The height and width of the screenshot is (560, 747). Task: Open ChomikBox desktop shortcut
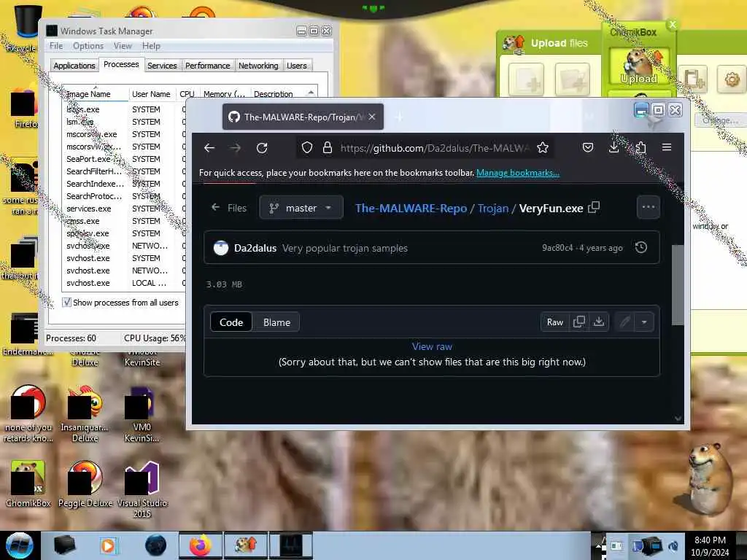(28, 483)
